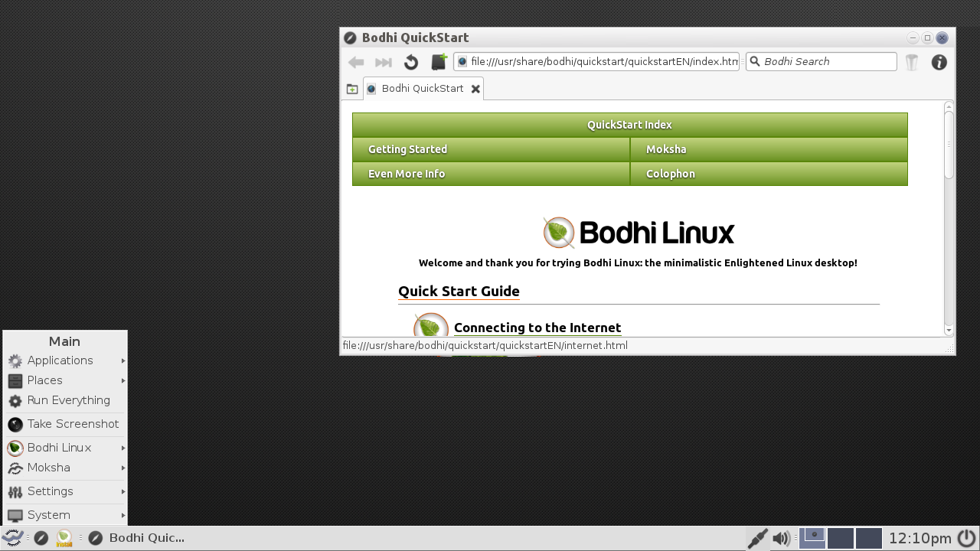Viewport: 980px width, 551px height.
Task: Click the add bookmark icon in toolbar
Action: tap(439, 62)
